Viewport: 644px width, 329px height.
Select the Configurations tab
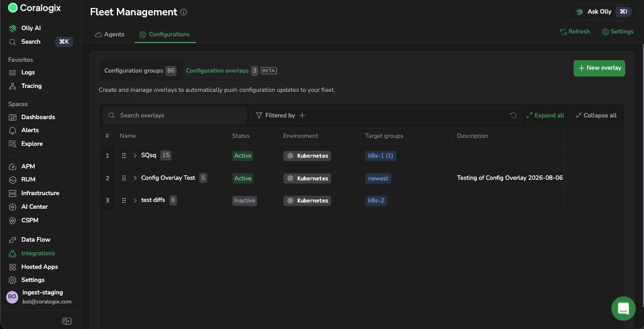tap(165, 35)
